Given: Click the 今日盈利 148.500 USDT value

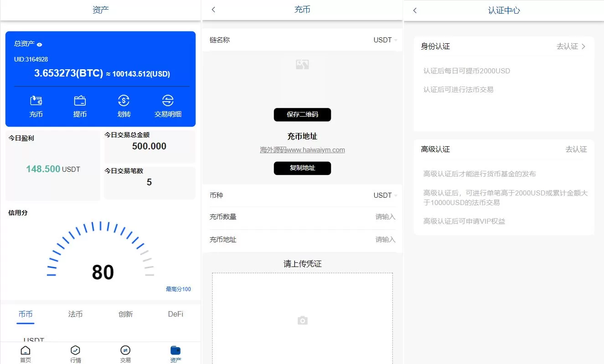Looking at the screenshot, I should pyautogui.click(x=53, y=169).
